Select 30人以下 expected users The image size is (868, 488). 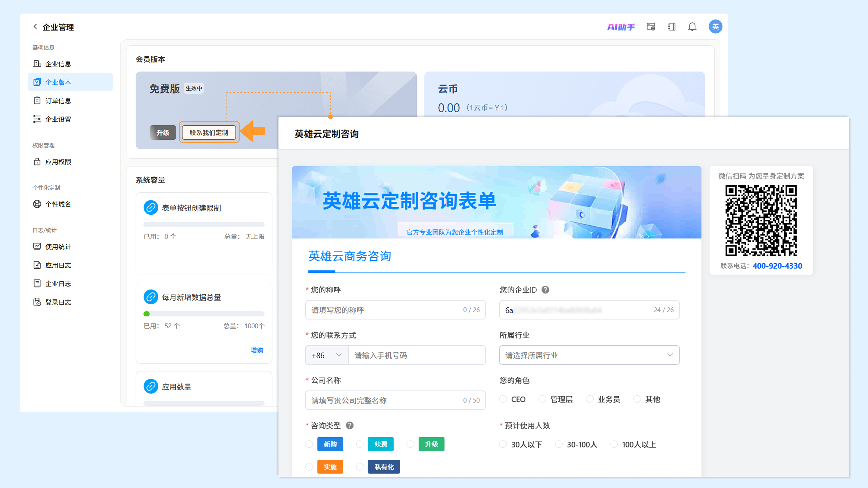(503, 444)
